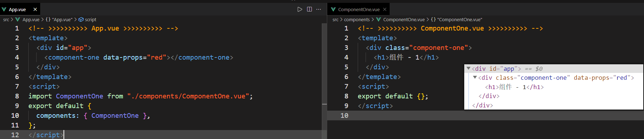Click the Vue icon on App.vue tab
Image resolution: width=644 pixels, height=139 pixels.
coord(4,9)
